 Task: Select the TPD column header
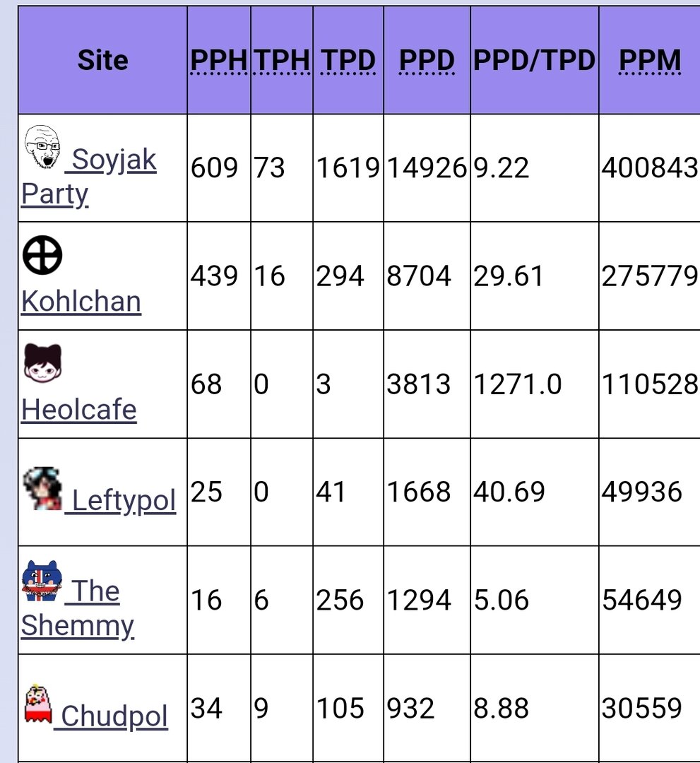click(x=348, y=60)
